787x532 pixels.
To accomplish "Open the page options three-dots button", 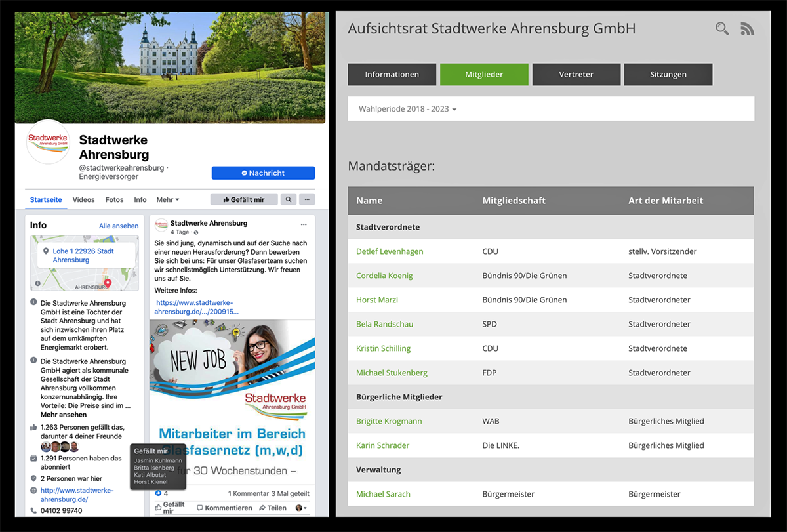I will tap(307, 199).
